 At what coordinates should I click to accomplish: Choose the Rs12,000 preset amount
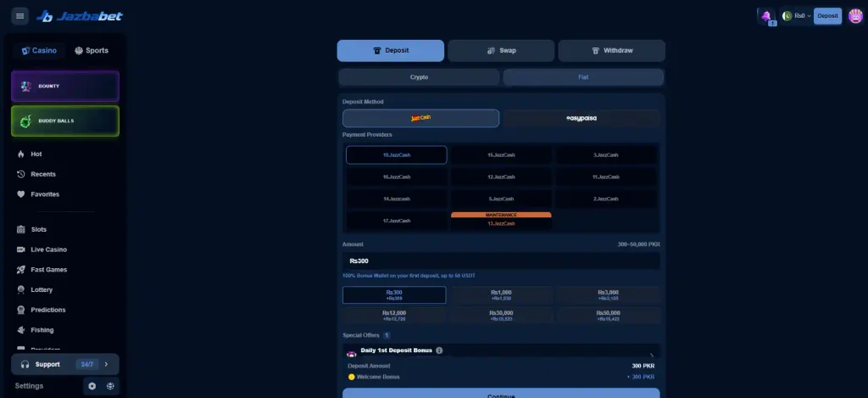coord(394,316)
